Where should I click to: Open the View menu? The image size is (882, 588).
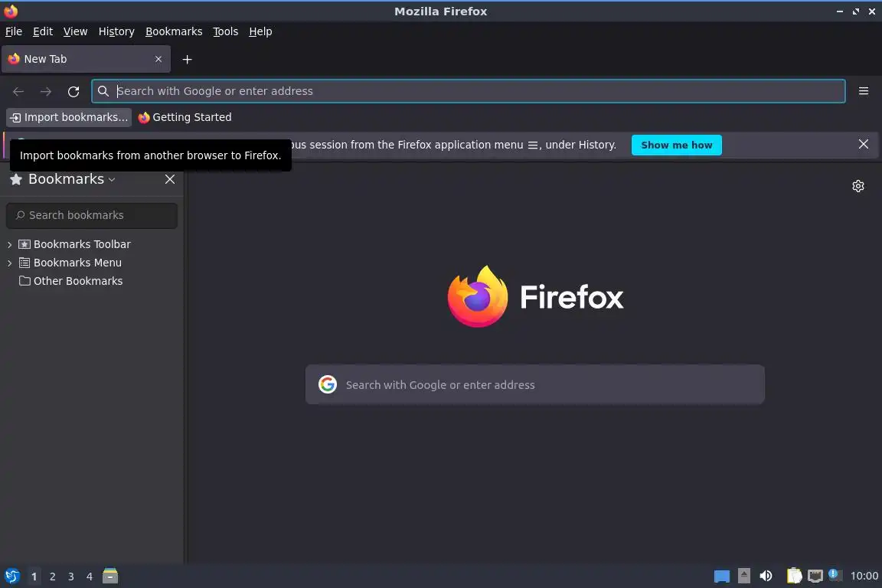point(75,31)
